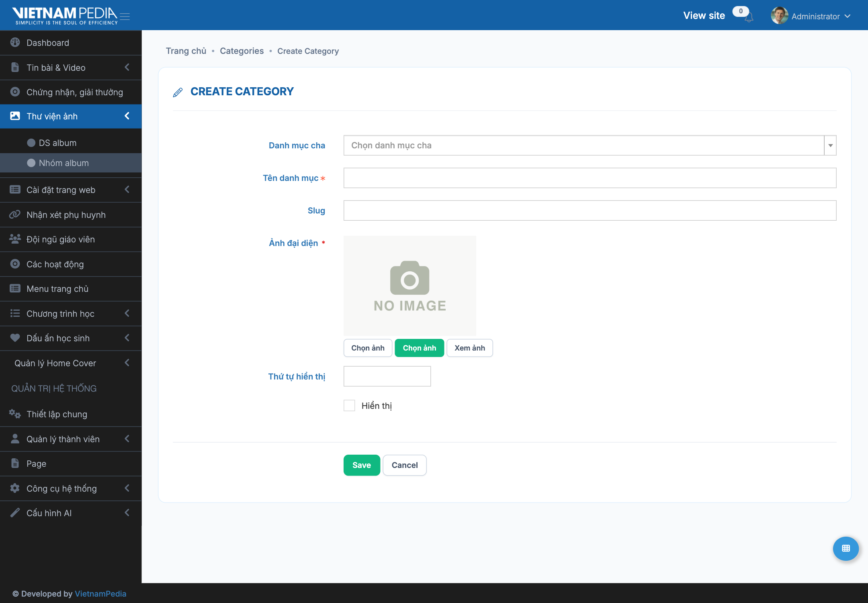Viewport: 868px width, 603px height.
Task: Click the Xem ảnh button
Action: (469, 348)
